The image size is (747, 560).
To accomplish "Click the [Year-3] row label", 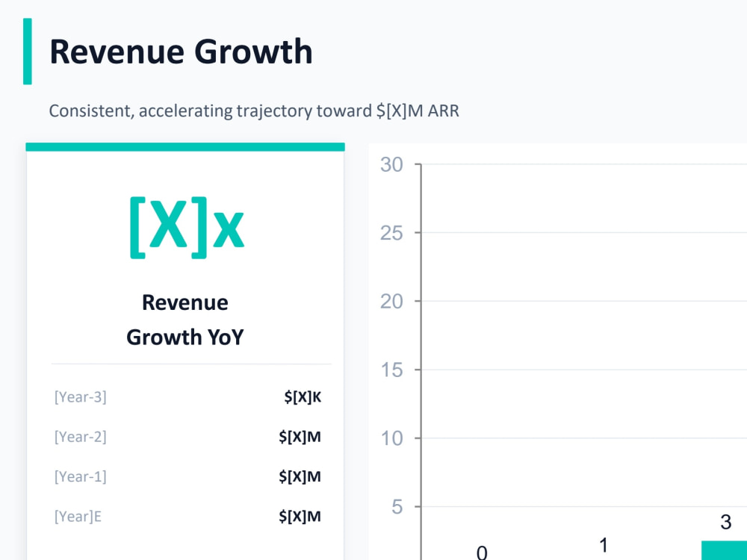I will tap(81, 396).
